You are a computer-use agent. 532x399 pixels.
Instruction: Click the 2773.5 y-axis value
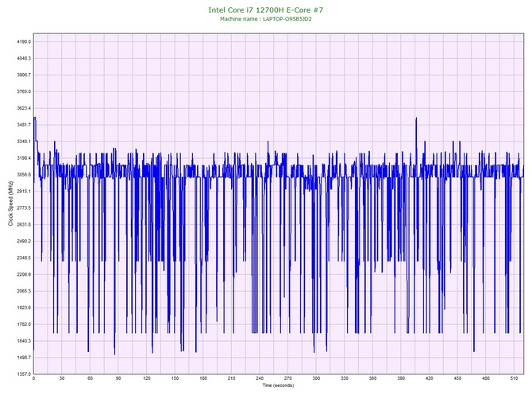(24, 208)
